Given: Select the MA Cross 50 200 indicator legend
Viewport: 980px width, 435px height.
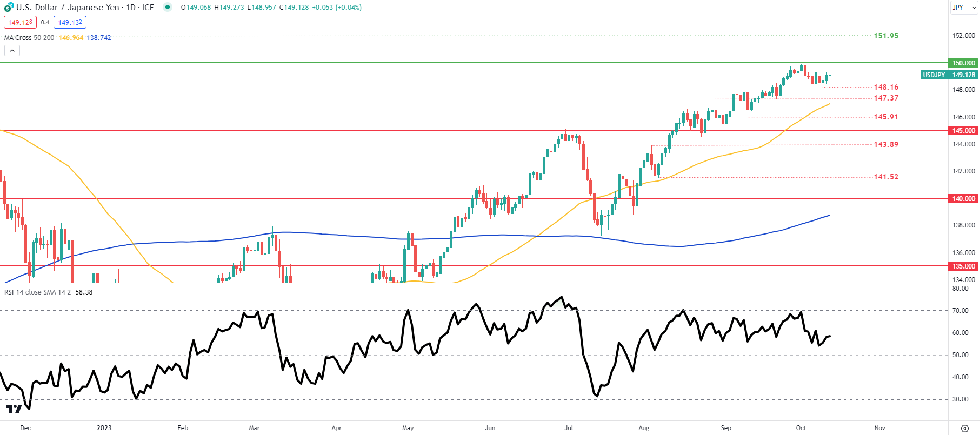Looking at the screenshot, I should (x=29, y=38).
